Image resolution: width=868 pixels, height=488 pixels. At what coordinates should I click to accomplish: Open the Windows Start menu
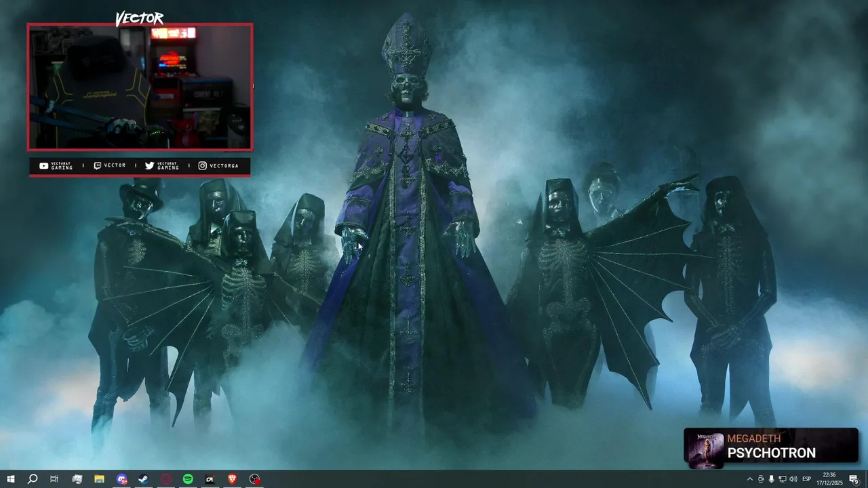11,479
